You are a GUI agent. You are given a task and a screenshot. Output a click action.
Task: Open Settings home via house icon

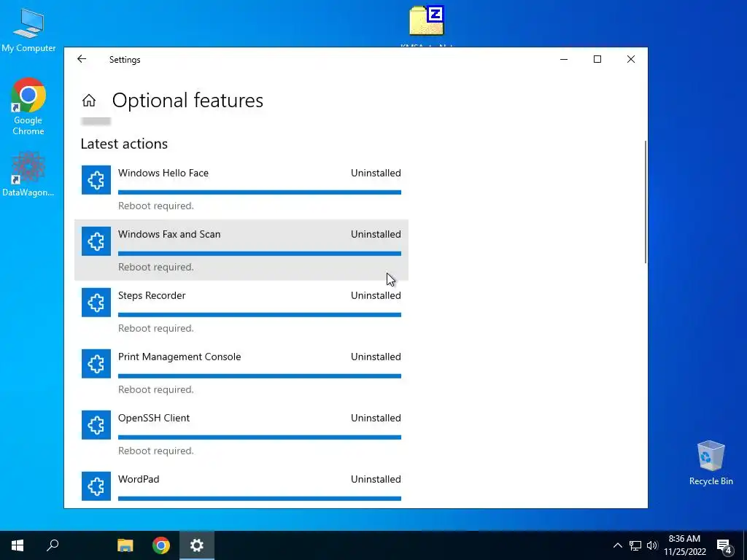click(89, 101)
